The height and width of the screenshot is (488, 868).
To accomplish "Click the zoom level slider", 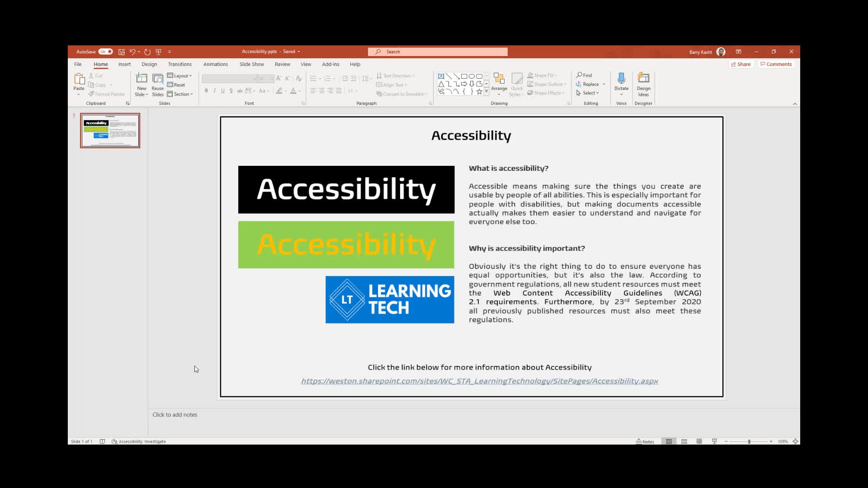I will (x=749, y=441).
